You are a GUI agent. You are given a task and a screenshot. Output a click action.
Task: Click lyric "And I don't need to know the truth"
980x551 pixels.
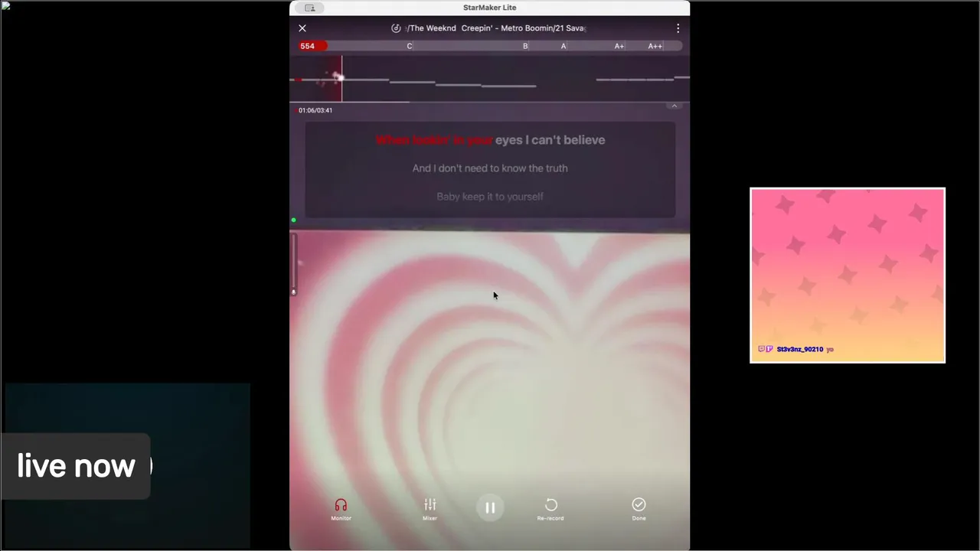coord(490,168)
